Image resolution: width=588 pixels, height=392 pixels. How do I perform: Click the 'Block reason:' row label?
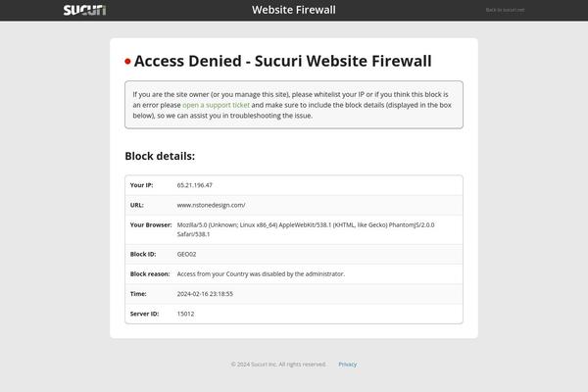click(150, 273)
